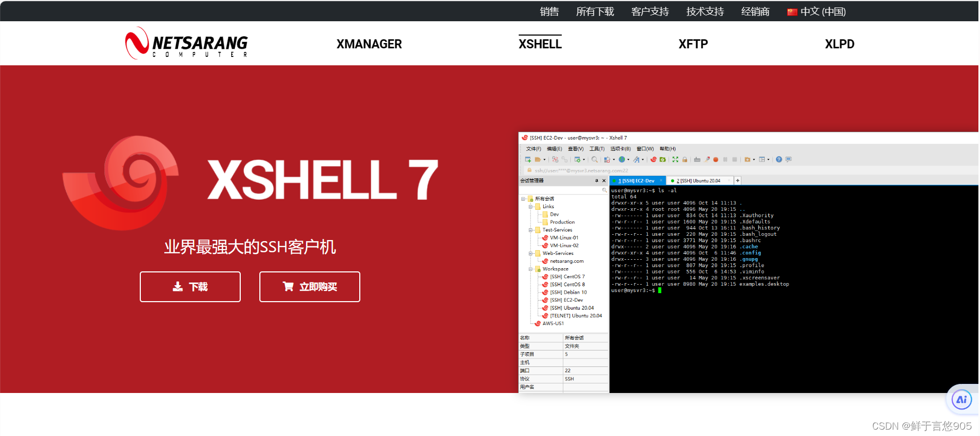Click the Font toolbar icon
Viewport: 980px width, 436px height.
pyautogui.click(x=636, y=159)
